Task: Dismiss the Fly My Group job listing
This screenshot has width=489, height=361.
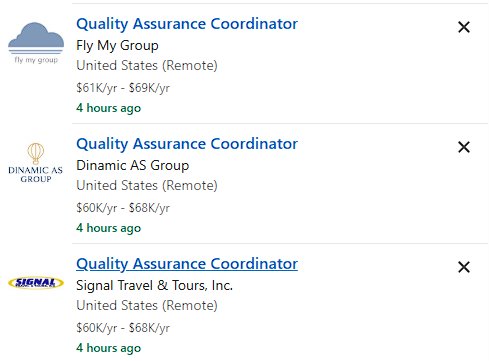Action: point(464,27)
